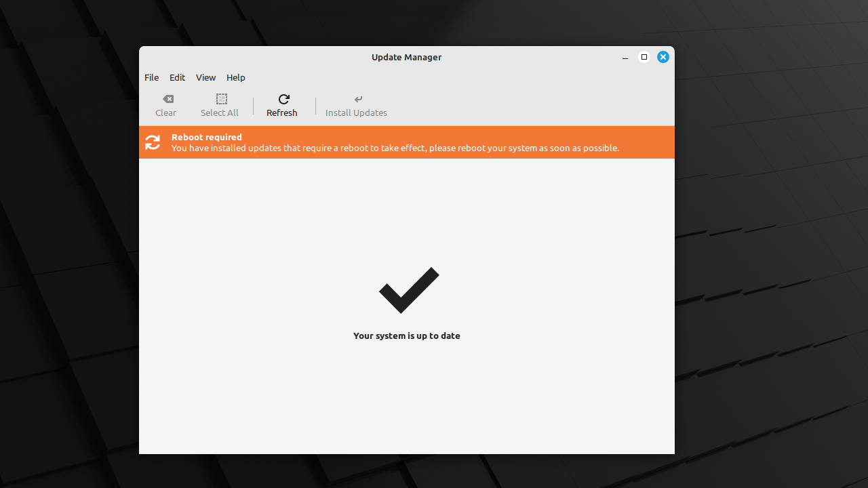The width and height of the screenshot is (868, 488).
Task: Open the File menu
Action: point(151,77)
